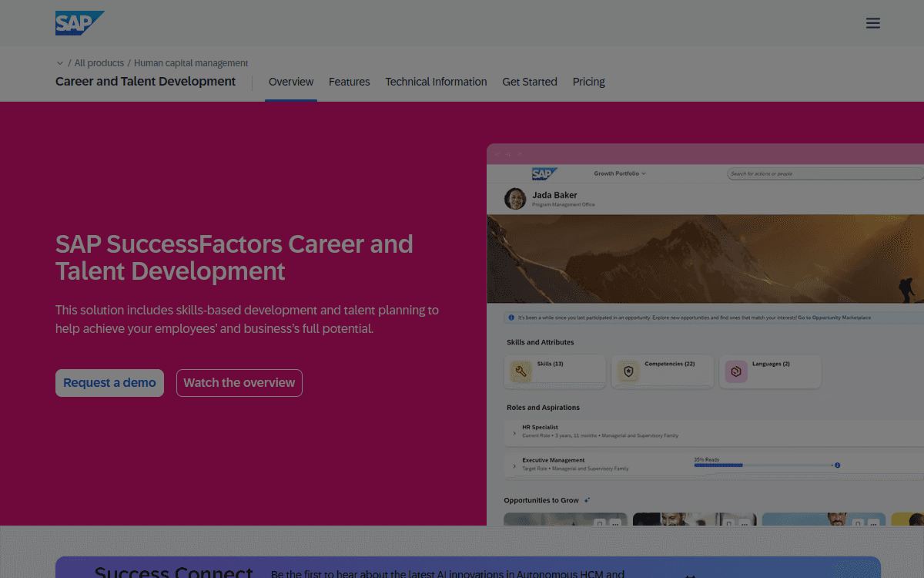
Task: Click Request a demo button
Action: 109,383
